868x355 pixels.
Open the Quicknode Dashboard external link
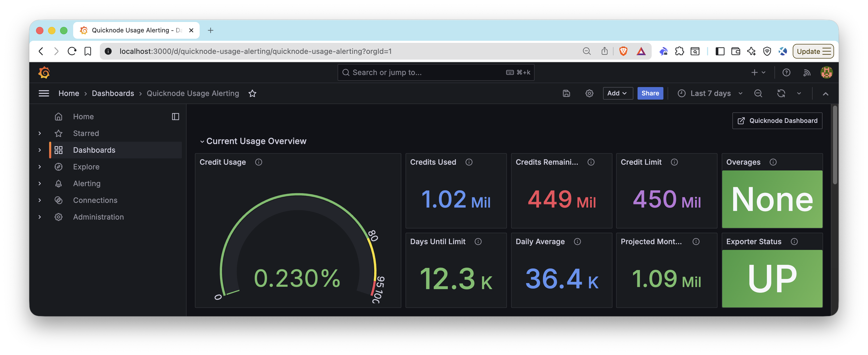click(777, 120)
